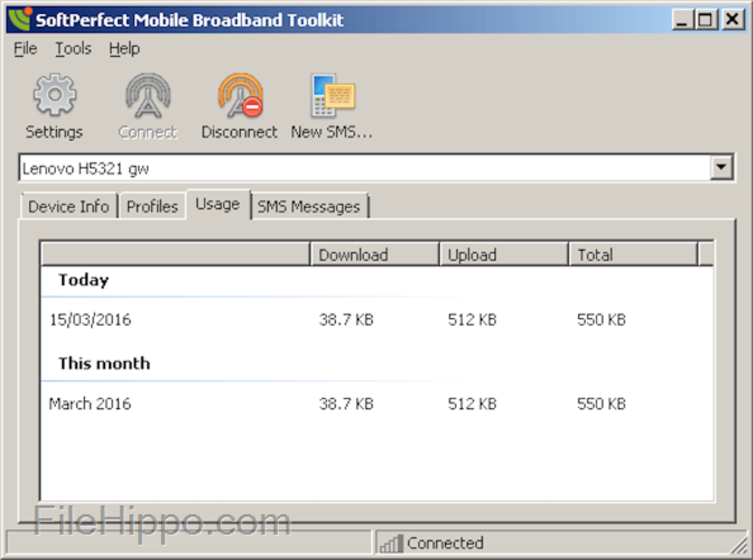Viewport: 753px width, 560px height.
Task: Click the Connect antenna icon
Action: 148,97
